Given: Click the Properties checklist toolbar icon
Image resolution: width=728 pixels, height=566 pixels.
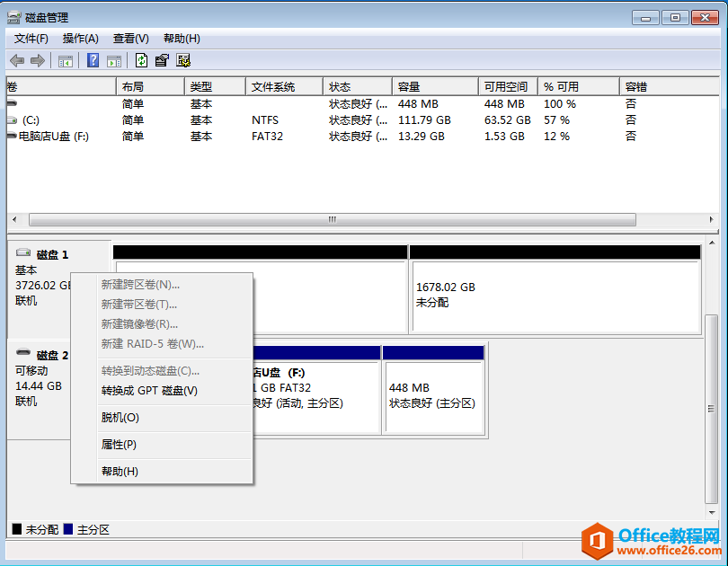Looking at the screenshot, I should (x=162, y=61).
